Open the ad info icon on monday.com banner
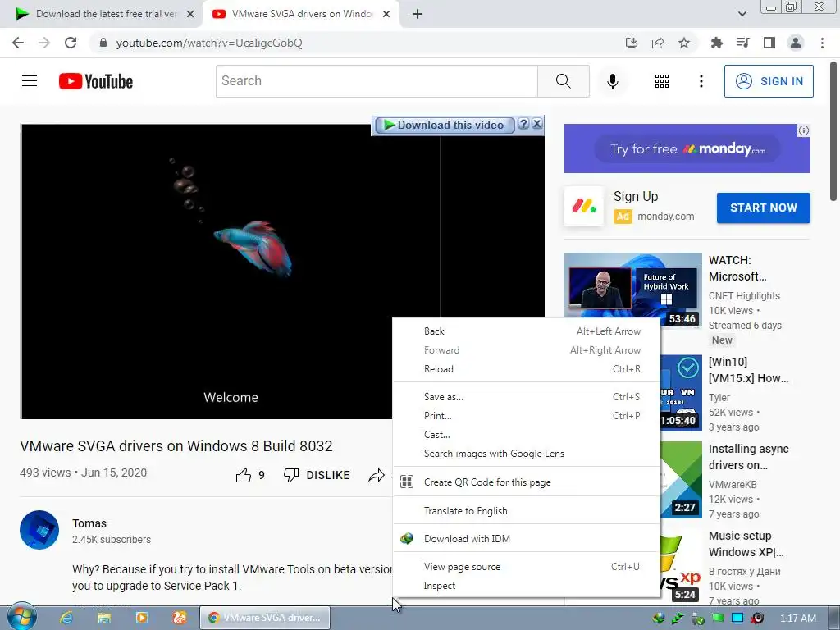The width and height of the screenshot is (840, 630). 804,130
